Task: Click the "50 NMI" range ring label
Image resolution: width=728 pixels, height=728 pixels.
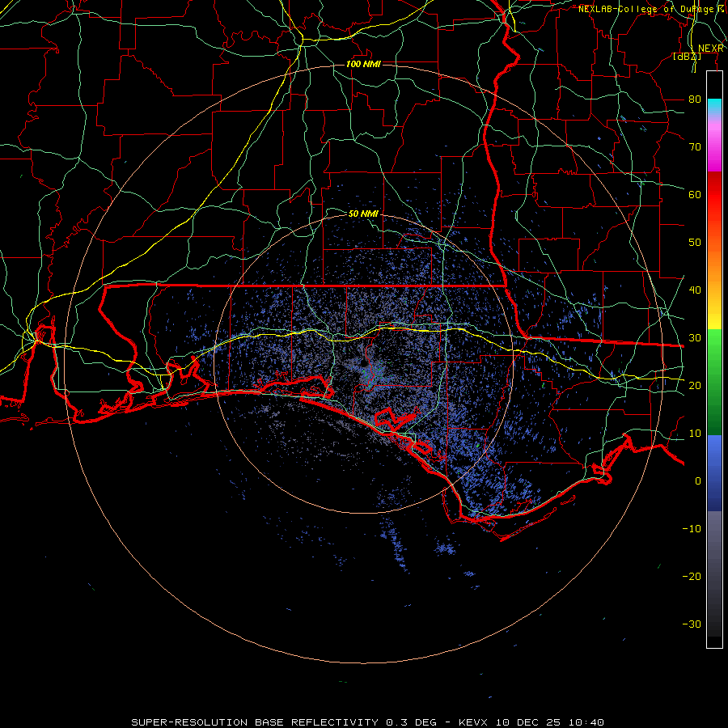Action: point(363,214)
